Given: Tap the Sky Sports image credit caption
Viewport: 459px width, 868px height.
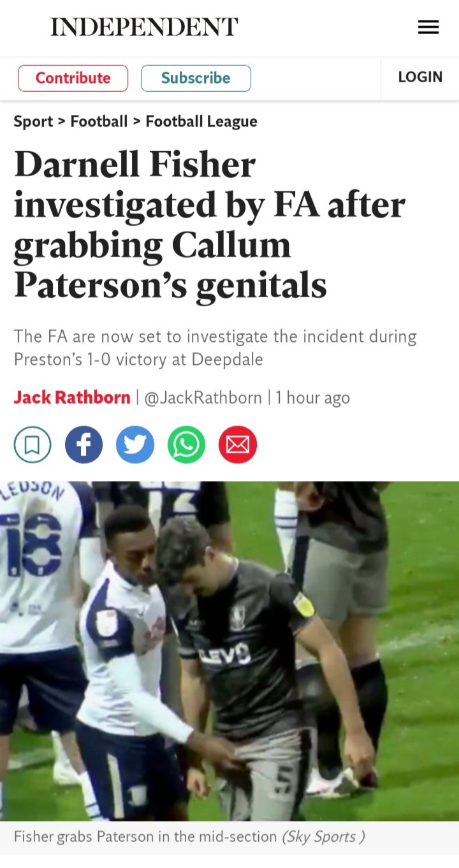Looking at the screenshot, I should (323, 836).
